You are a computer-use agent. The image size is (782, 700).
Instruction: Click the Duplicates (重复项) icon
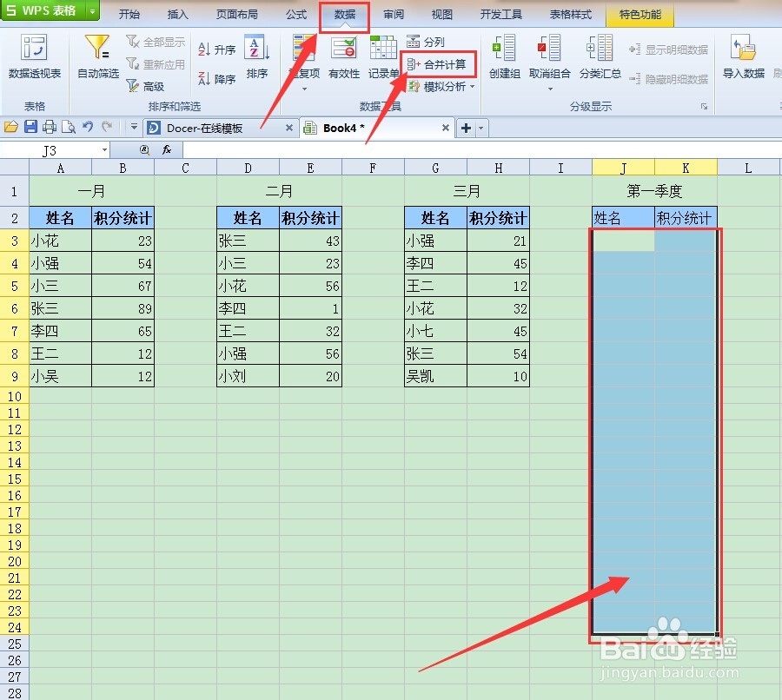tap(304, 48)
